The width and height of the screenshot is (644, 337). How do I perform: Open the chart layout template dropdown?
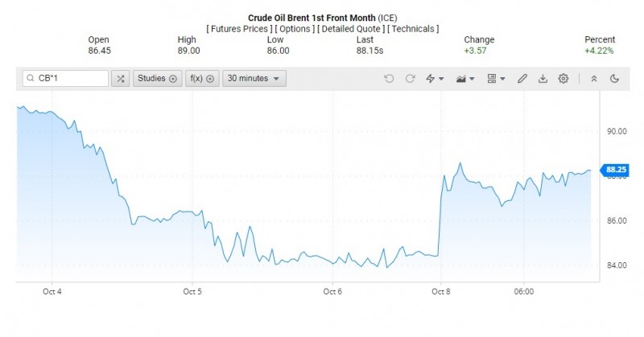(x=497, y=78)
